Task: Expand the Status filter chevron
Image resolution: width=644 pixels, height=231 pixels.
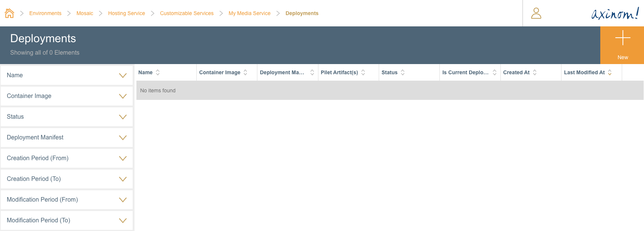Action: click(122, 117)
